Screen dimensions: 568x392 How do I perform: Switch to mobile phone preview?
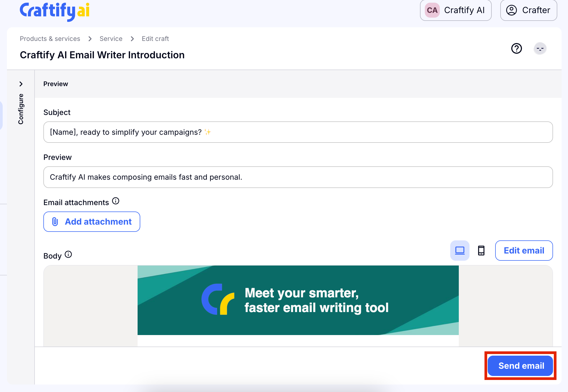[481, 251]
